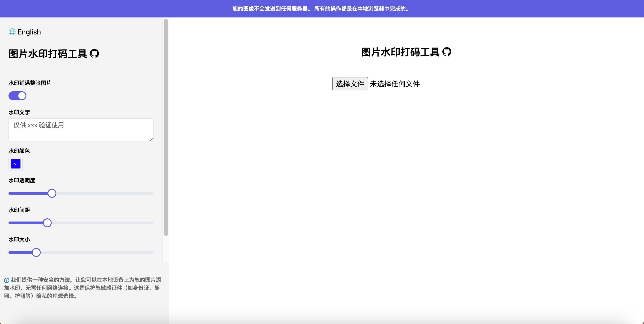Click the GitHub icon beside the main page title
Image resolution: width=644 pixels, height=324 pixels.
coord(447,52)
